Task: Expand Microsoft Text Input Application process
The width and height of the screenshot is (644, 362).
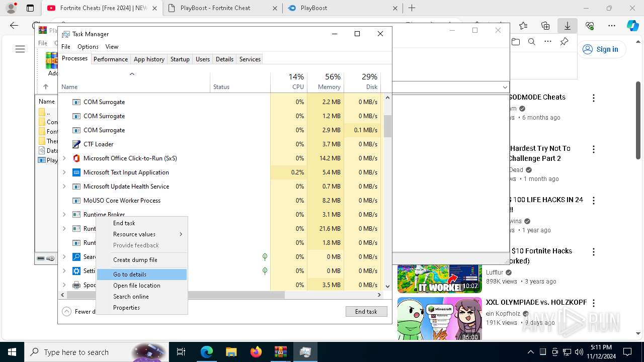Action: pyautogui.click(x=64, y=172)
